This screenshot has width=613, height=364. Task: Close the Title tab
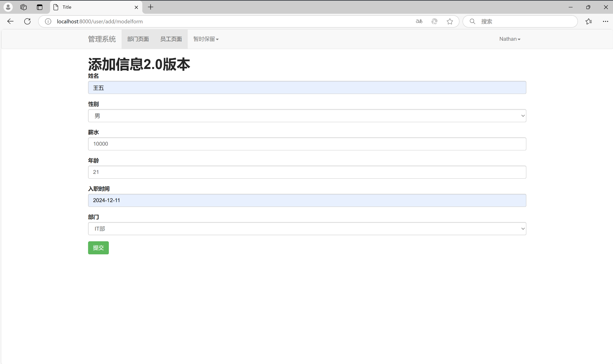(136, 7)
